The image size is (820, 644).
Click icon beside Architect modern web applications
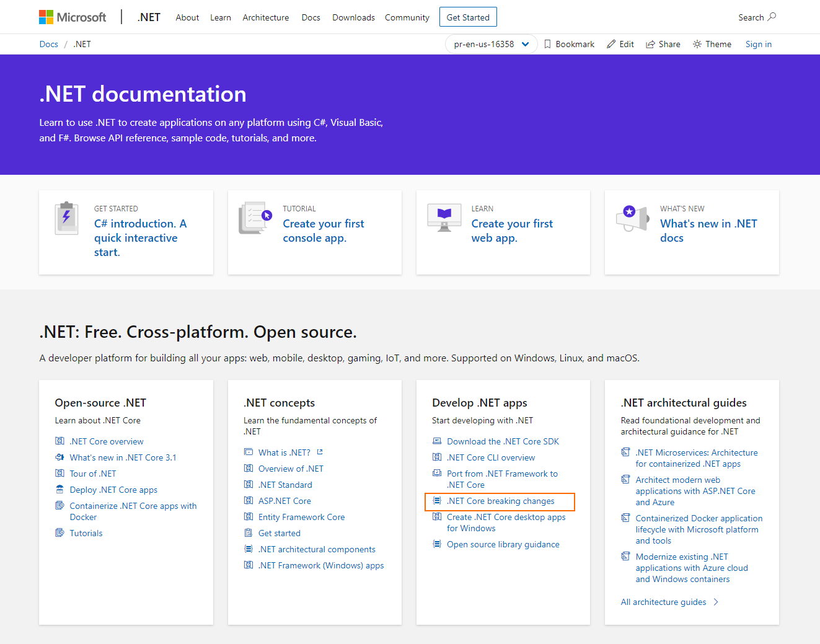point(626,480)
